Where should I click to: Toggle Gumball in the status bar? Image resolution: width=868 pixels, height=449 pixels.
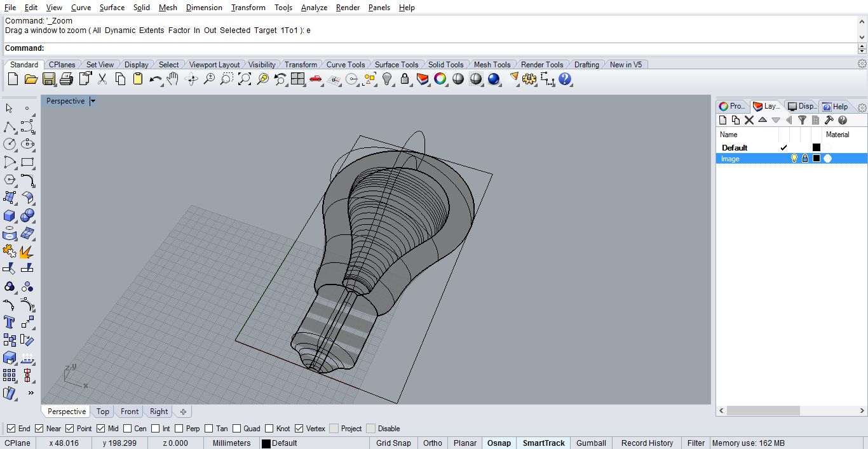(x=591, y=443)
